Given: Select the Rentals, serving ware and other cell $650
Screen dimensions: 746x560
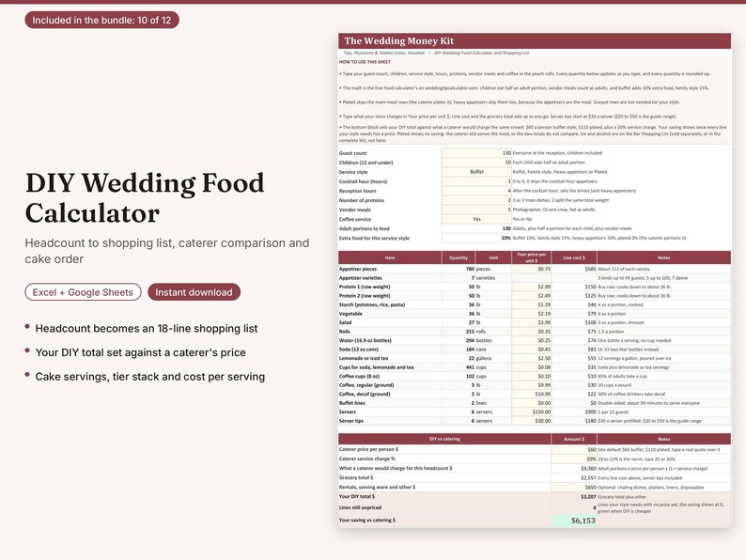Looking at the screenshot, I should click(574, 488).
